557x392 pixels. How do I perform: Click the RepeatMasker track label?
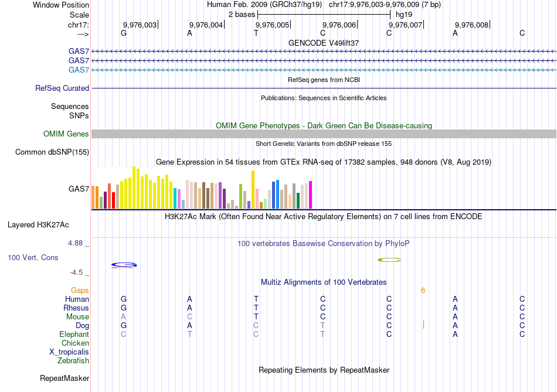click(x=64, y=379)
